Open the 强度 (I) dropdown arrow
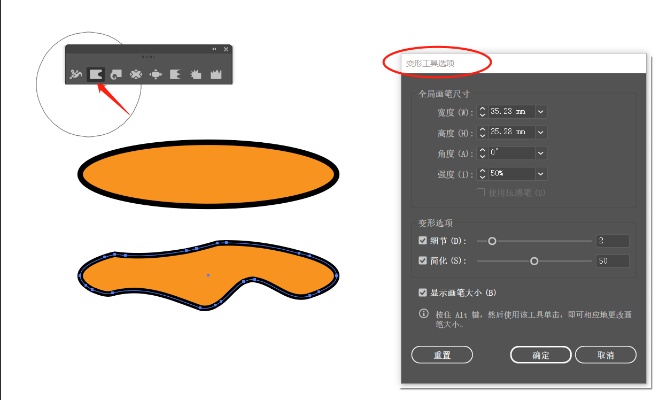The image size is (667, 400). [x=540, y=174]
